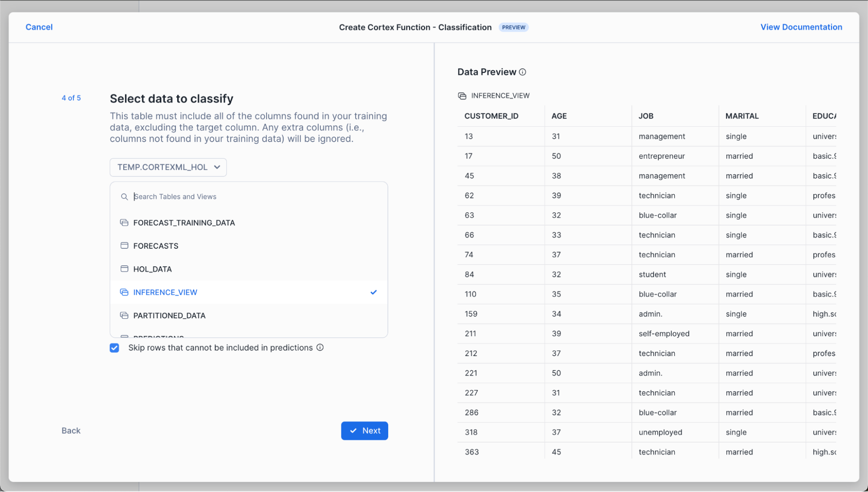Select INFERENCE_VIEW from the list

tap(165, 292)
